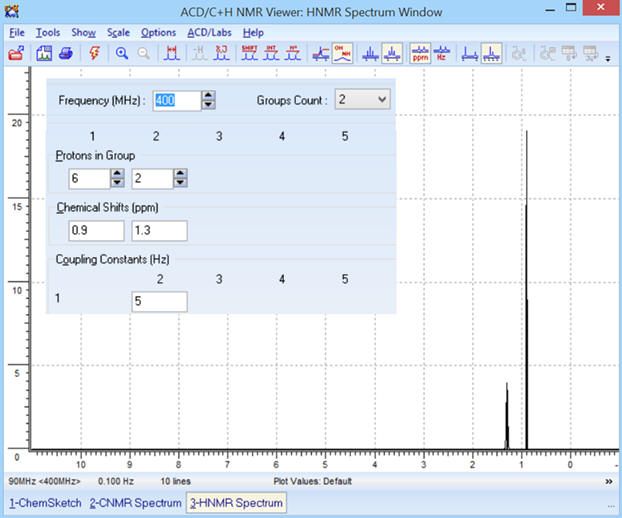The width and height of the screenshot is (622, 518).
Task: Open the Show menu
Action: (83, 33)
